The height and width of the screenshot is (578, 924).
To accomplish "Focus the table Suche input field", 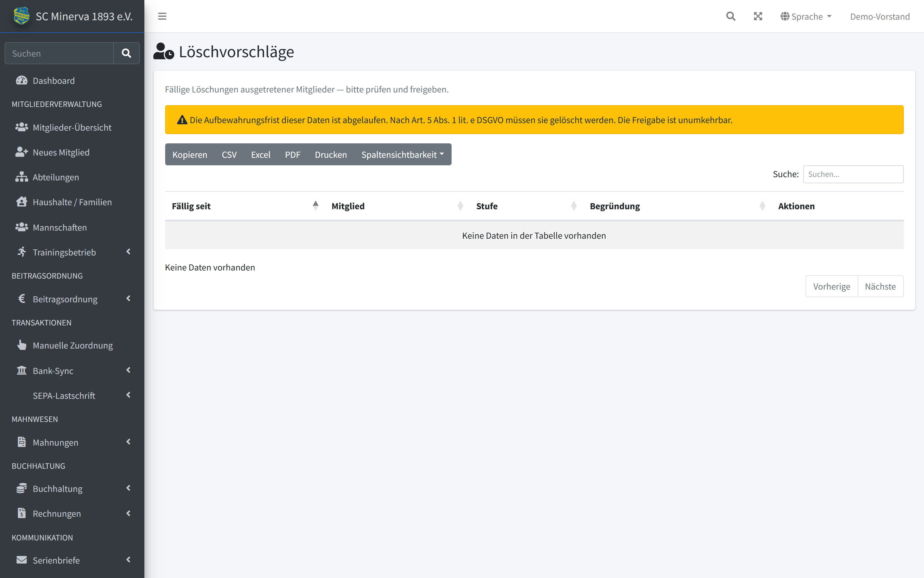I will 853,174.
